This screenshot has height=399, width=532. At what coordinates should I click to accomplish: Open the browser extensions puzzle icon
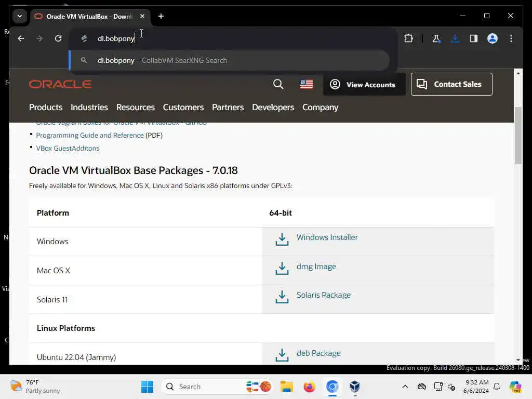[408, 38]
